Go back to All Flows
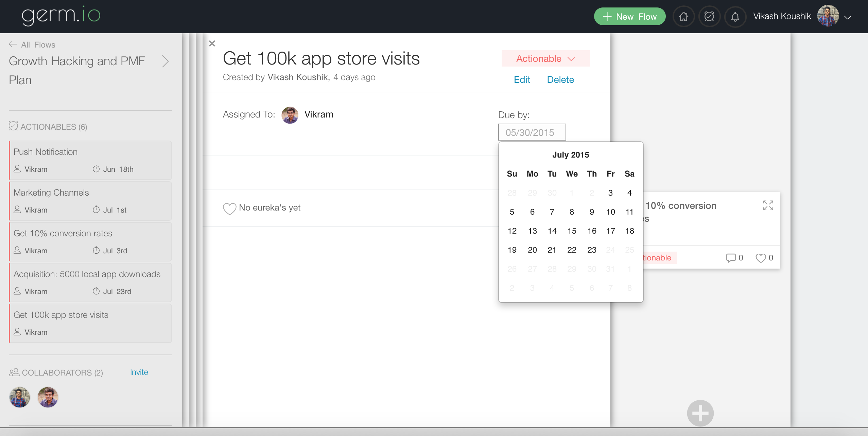This screenshot has width=868, height=436. click(32, 44)
